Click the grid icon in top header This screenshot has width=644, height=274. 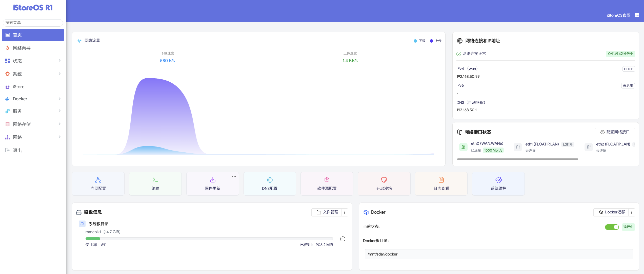click(637, 15)
